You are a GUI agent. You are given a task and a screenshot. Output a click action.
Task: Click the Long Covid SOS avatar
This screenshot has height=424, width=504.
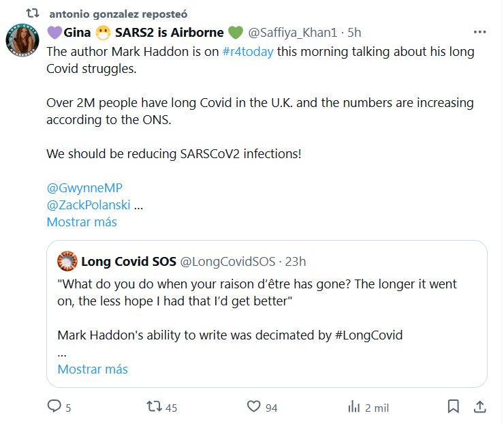67,261
